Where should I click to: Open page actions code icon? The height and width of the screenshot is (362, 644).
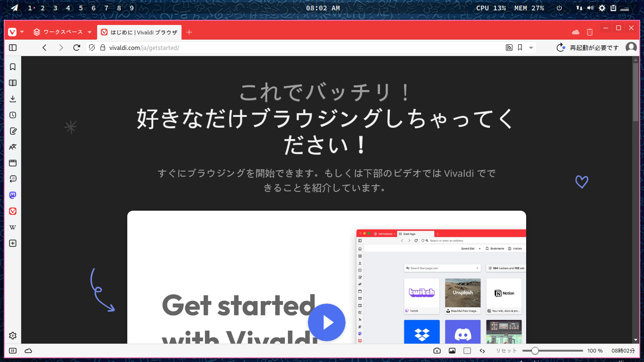482,351
